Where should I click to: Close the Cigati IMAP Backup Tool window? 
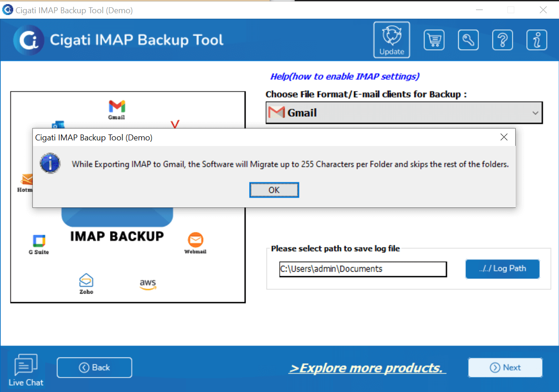click(x=543, y=10)
